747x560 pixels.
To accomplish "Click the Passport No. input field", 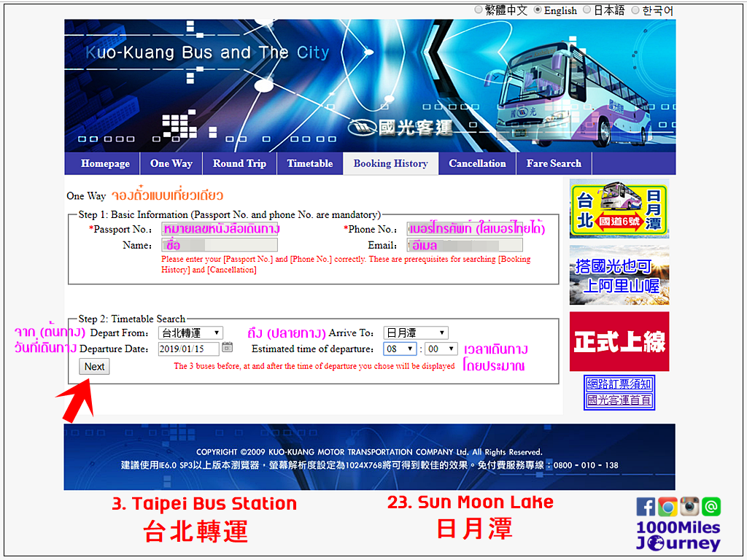I will [x=220, y=229].
